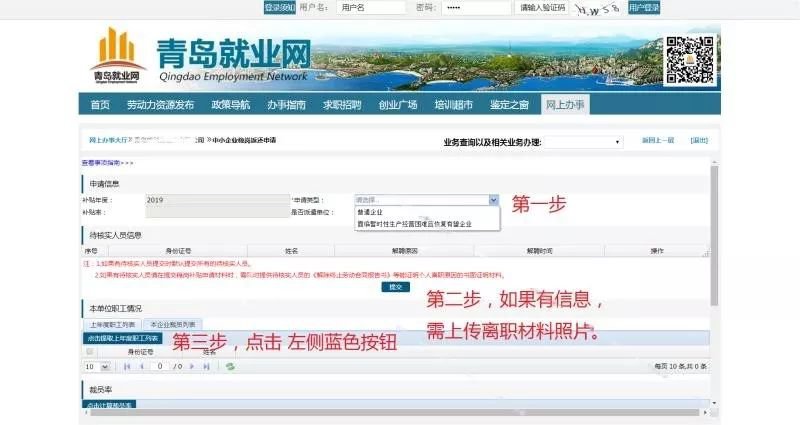Click the captcha image to refresh code
This screenshot has width=800, height=425.
[x=598, y=8]
